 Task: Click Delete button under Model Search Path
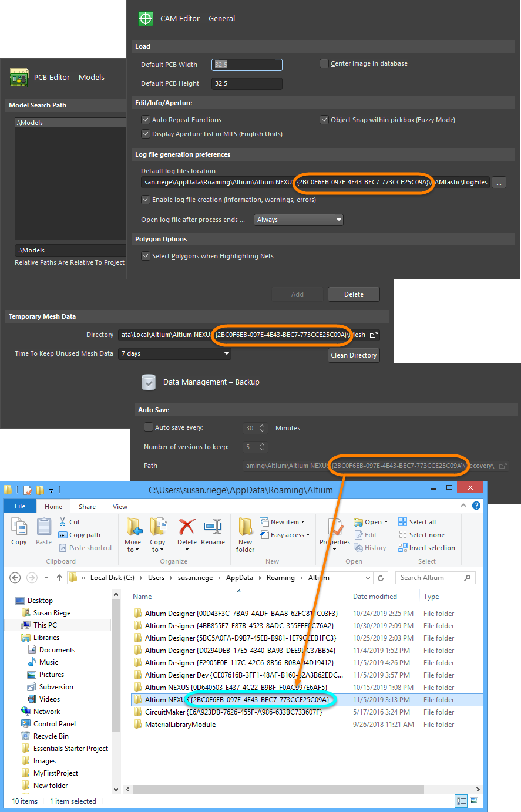click(x=354, y=294)
